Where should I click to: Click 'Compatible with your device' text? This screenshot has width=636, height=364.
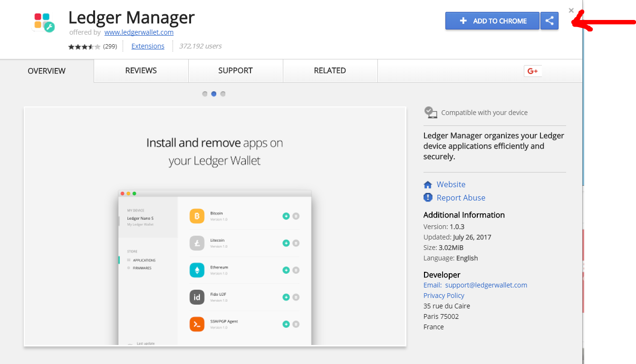coord(484,113)
